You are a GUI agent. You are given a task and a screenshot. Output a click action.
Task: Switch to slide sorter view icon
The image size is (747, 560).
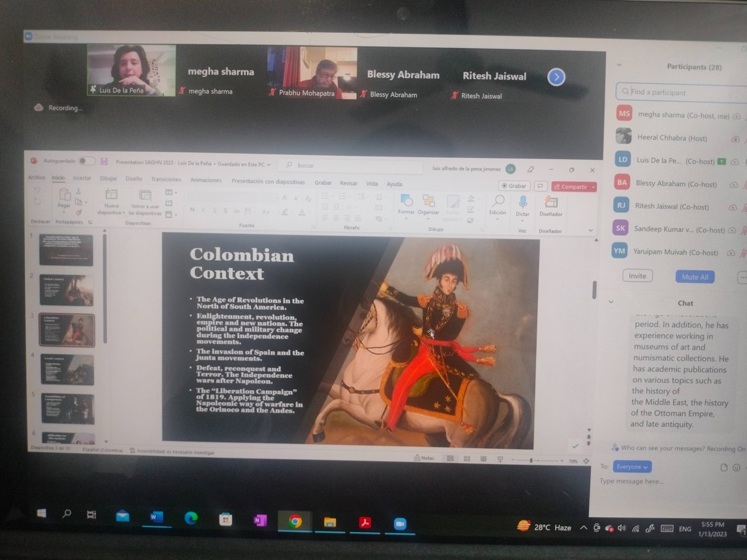click(466, 459)
